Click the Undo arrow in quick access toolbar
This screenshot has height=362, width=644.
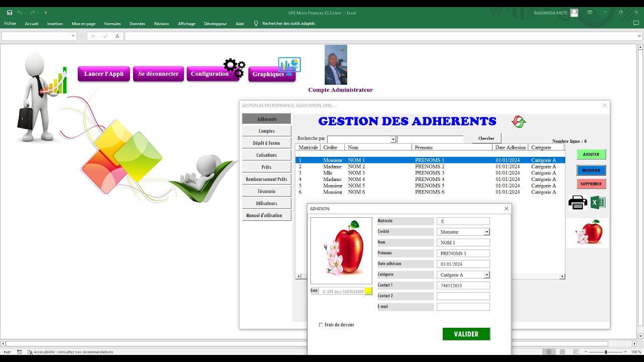(x=20, y=13)
